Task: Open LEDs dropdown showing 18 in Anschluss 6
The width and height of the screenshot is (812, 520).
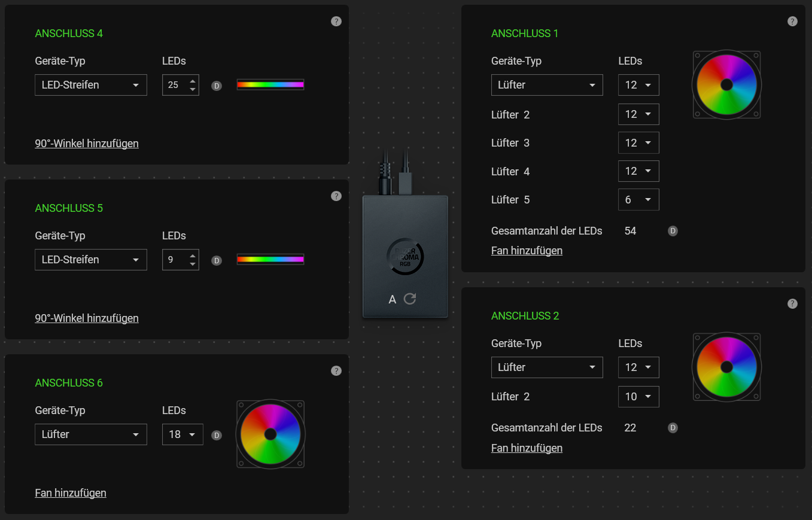Action: tap(183, 434)
